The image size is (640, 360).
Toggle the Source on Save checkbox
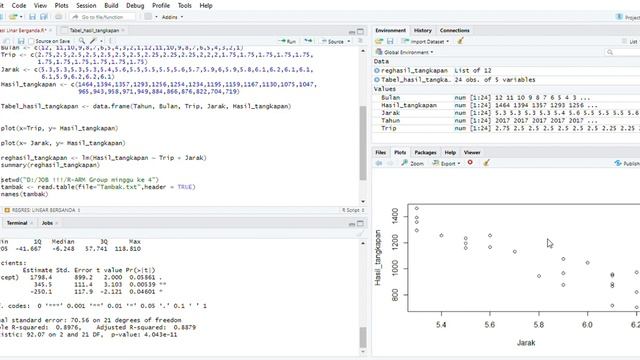(x=31, y=41)
